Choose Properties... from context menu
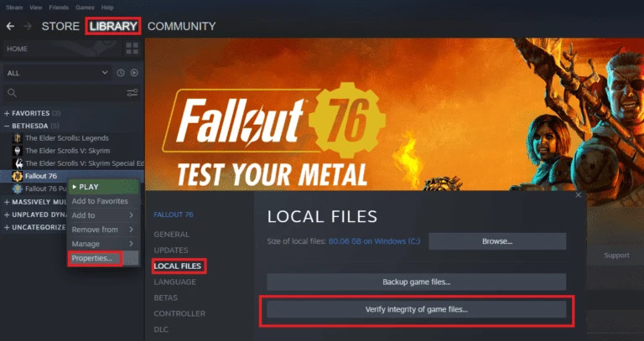 click(x=95, y=258)
